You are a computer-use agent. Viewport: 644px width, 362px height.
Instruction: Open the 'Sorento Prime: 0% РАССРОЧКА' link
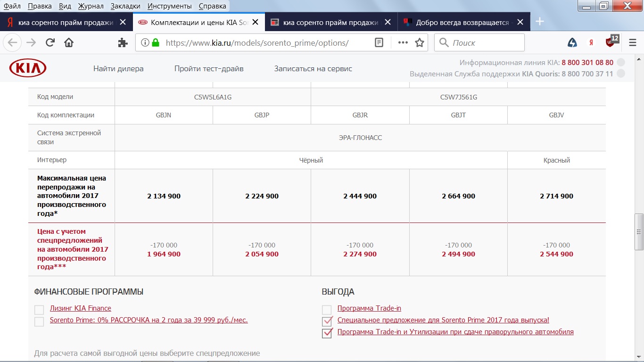[149, 320]
